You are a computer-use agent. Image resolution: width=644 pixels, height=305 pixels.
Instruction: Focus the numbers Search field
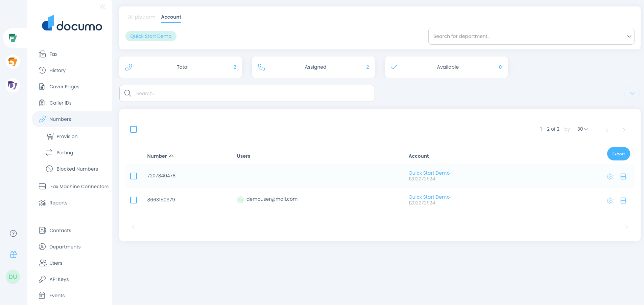(247, 93)
